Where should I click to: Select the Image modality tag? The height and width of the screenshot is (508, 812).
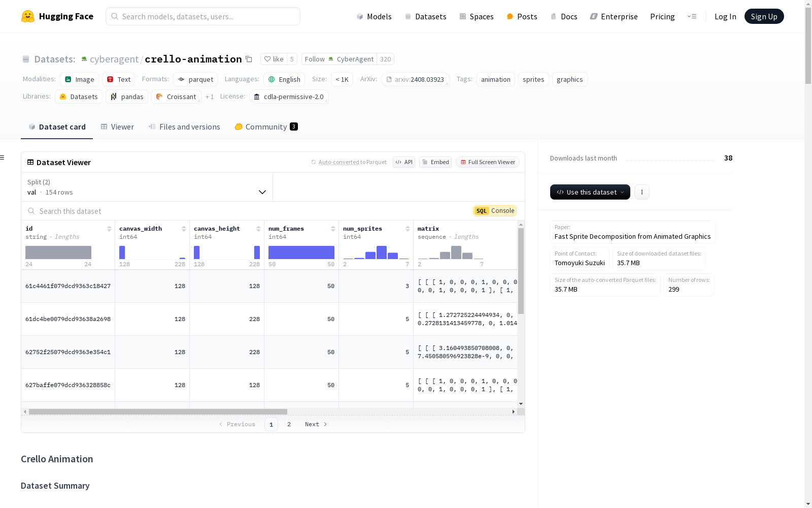tap(80, 79)
